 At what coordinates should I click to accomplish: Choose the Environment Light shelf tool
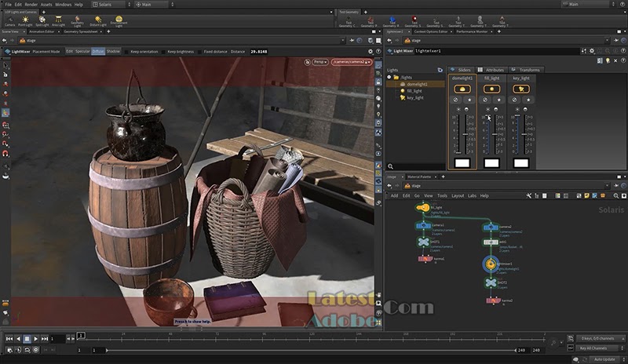[119, 20]
